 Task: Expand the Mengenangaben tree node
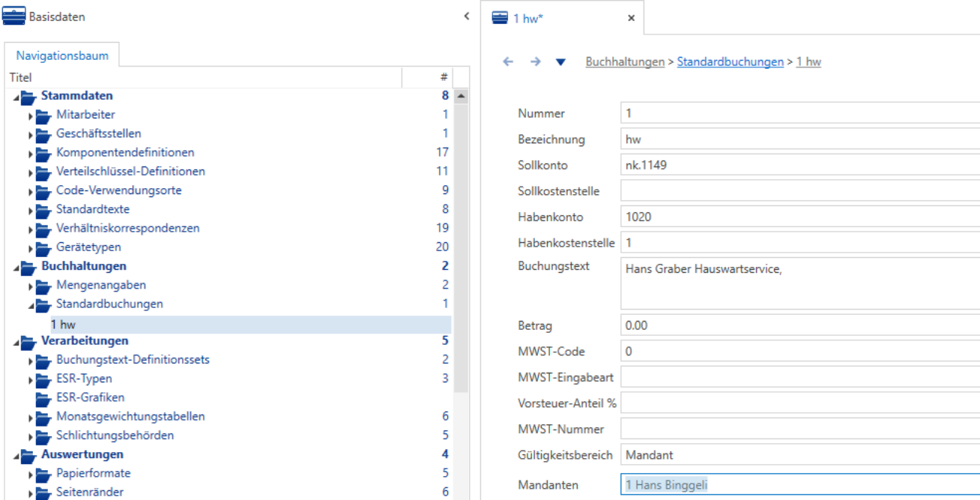[x=31, y=286]
